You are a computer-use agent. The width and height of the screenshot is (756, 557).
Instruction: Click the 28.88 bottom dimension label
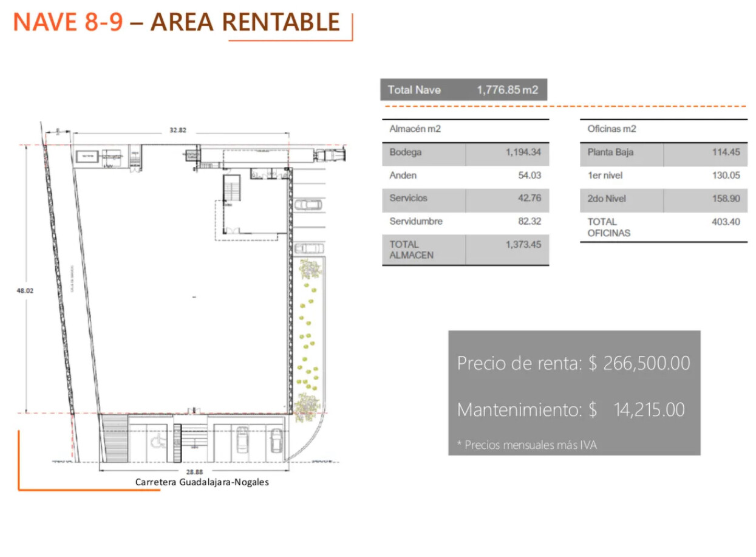click(195, 471)
